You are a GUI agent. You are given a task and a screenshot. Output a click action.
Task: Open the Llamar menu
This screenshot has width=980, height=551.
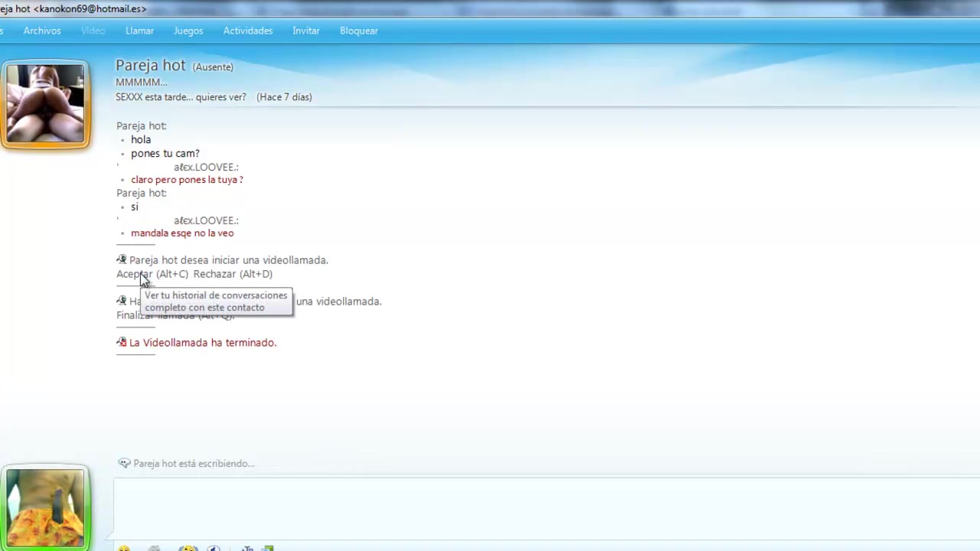(x=139, y=31)
